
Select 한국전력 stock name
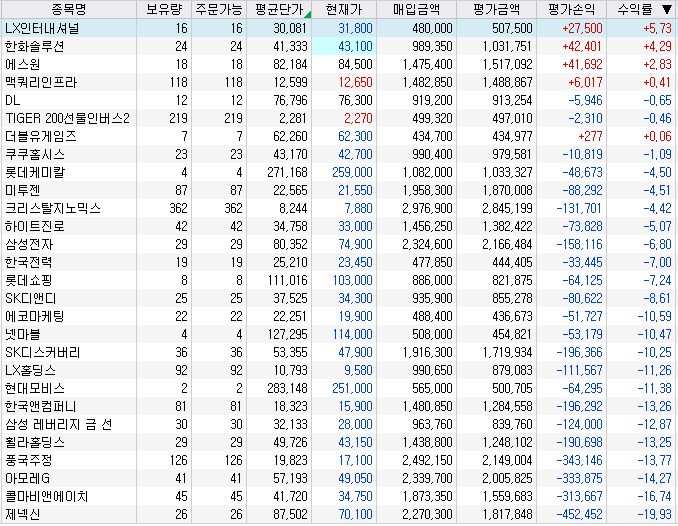pyautogui.click(x=29, y=263)
